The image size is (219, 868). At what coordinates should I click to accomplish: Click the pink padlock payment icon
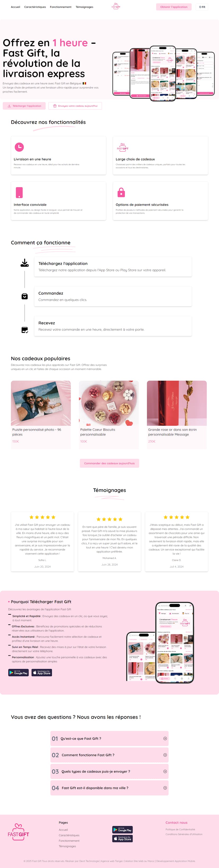(x=121, y=192)
